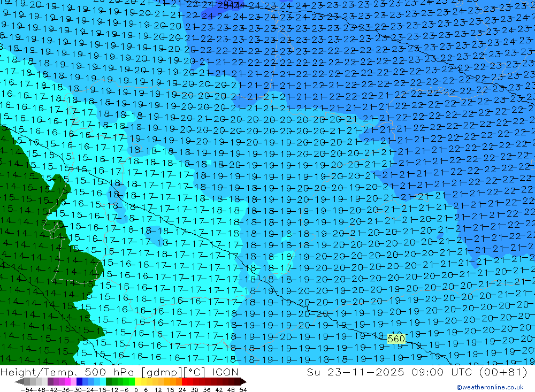Click the 'ICON' model name in title
The height and width of the screenshot is (392, 535).
coord(225,372)
